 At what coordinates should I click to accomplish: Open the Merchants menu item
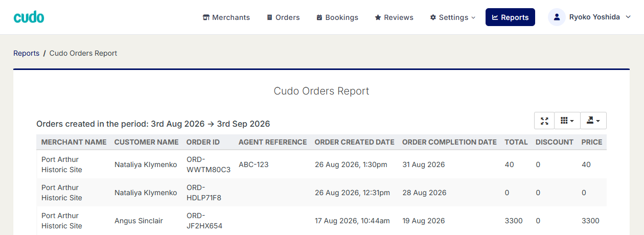[226, 17]
